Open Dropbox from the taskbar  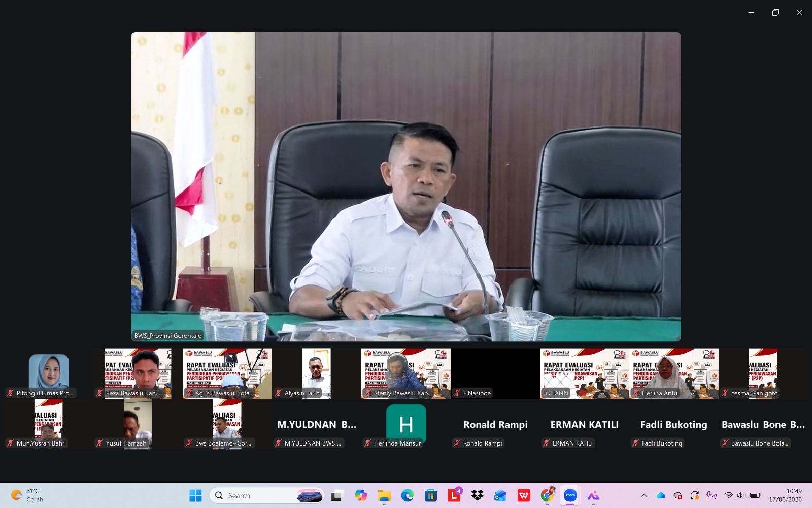(478, 495)
